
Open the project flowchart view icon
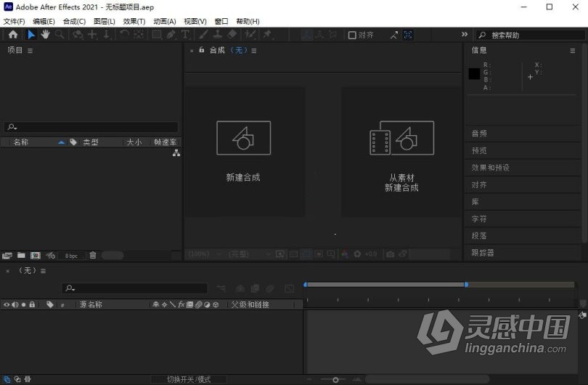(x=176, y=153)
